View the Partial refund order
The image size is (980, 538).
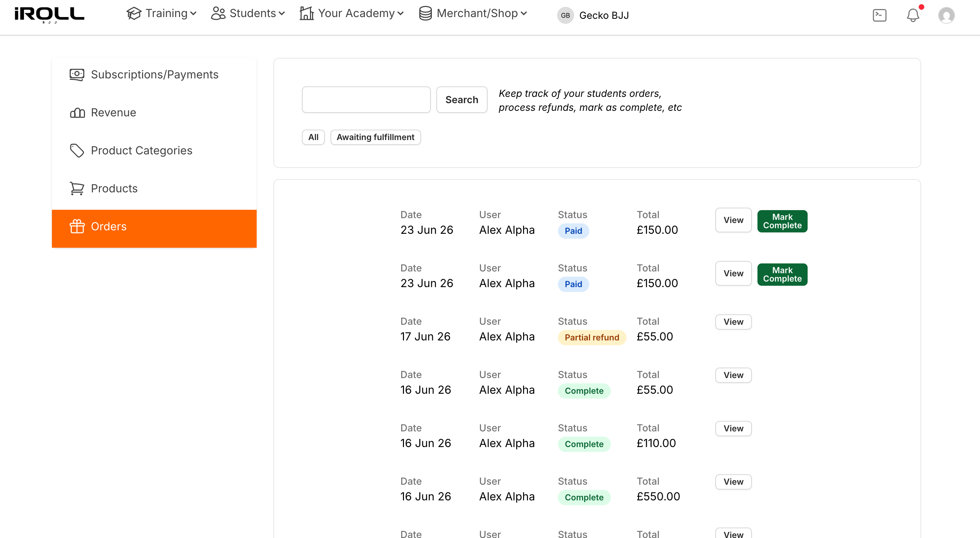pos(733,322)
